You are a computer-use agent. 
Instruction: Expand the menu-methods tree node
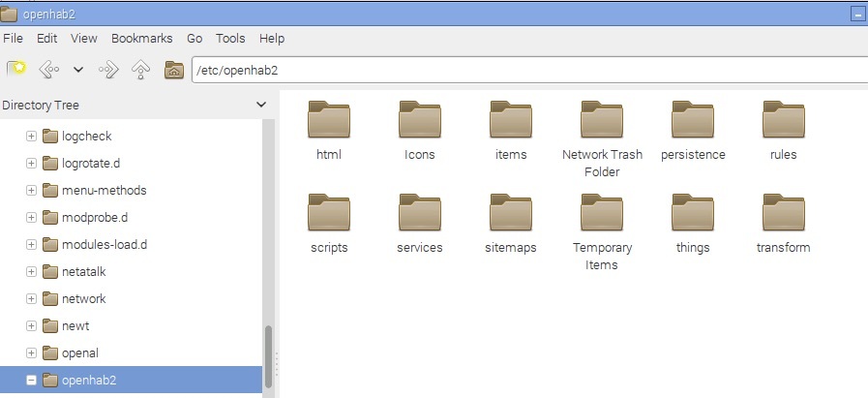(x=32, y=190)
